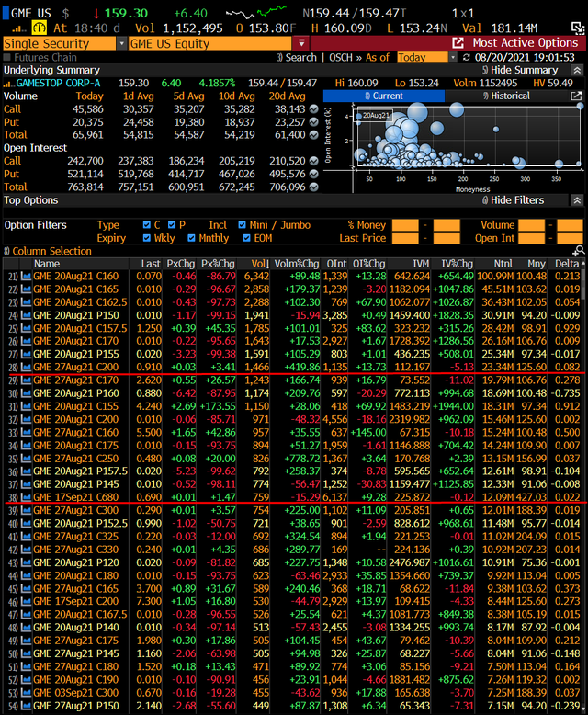Click GAMESTOP CORP-A security link
588x715 pixels.
59,84
